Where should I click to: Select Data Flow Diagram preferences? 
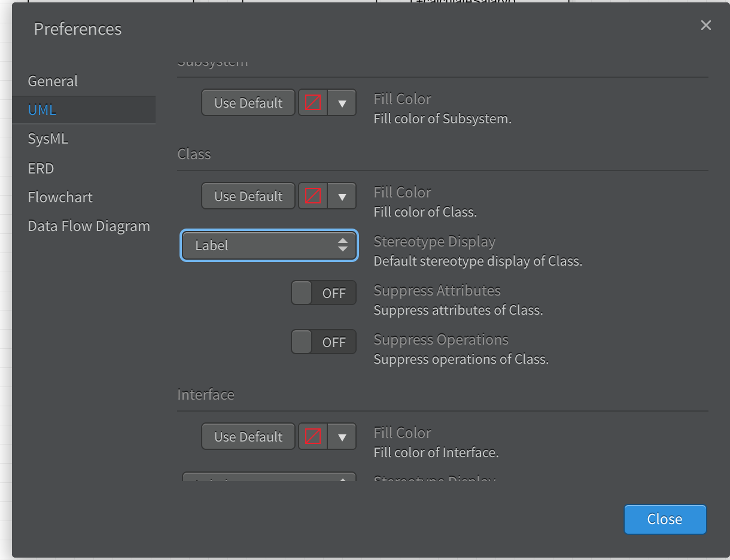click(89, 226)
